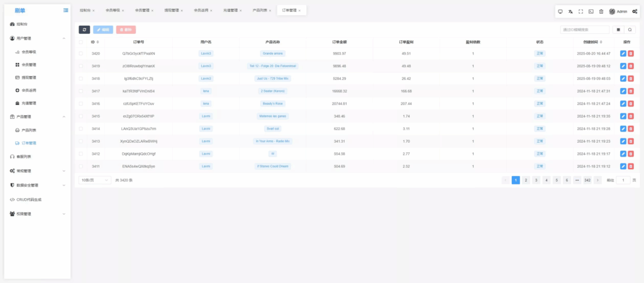Check the select-all checkbox in table header
This screenshot has width=644, height=283.
click(80, 42)
